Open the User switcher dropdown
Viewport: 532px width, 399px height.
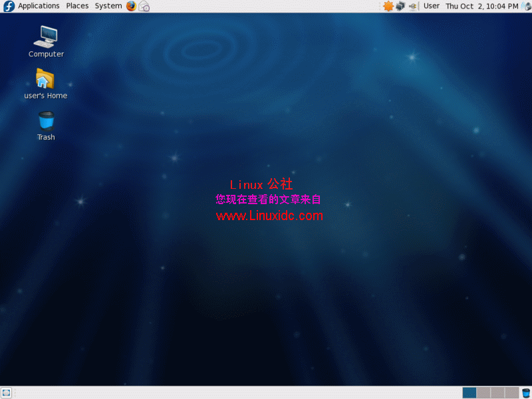(x=431, y=6)
